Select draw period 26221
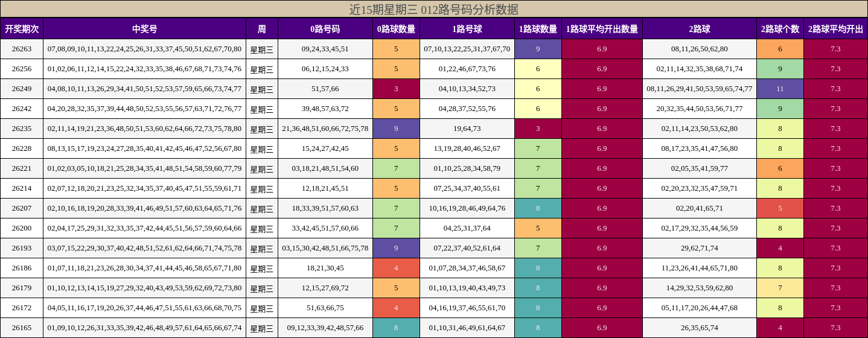Screen dimensions: 868x338 [x=22, y=168]
